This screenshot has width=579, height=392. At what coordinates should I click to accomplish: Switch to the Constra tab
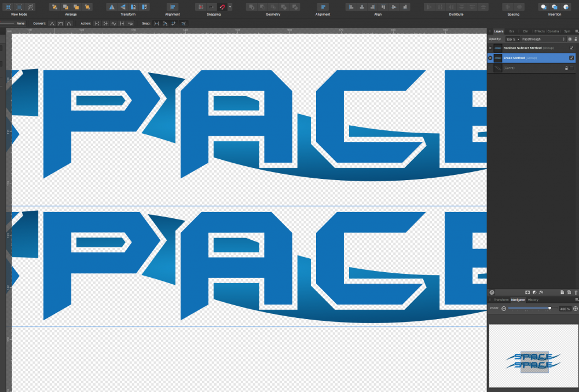click(553, 31)
